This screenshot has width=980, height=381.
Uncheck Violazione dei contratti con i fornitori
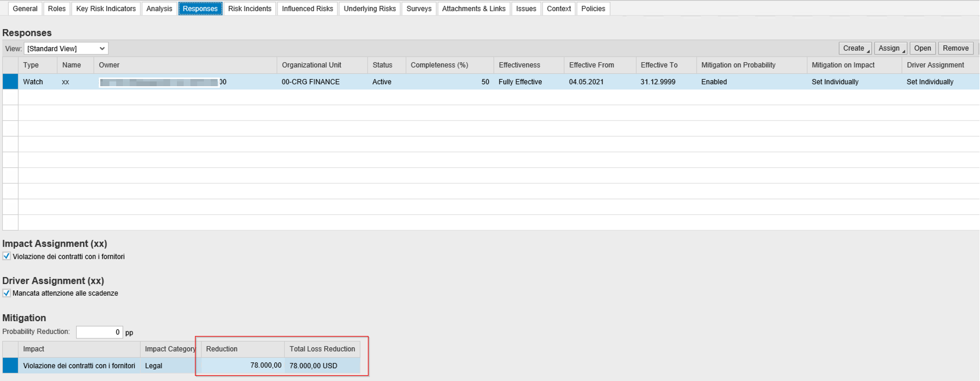tap(7, 257)
